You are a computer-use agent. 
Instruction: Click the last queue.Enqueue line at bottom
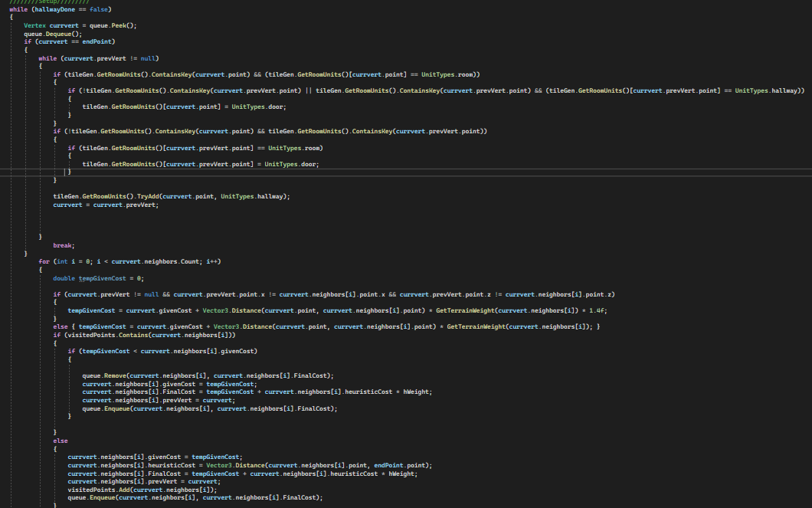coord(195,497)
